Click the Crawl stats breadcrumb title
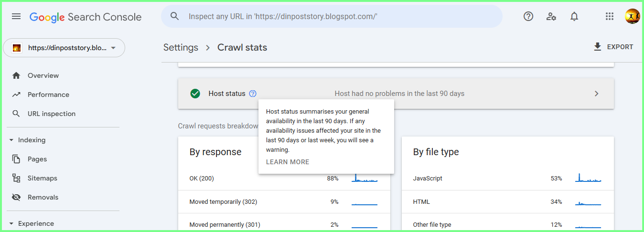Viewport: 644px width, 232px height. [242, 47]
